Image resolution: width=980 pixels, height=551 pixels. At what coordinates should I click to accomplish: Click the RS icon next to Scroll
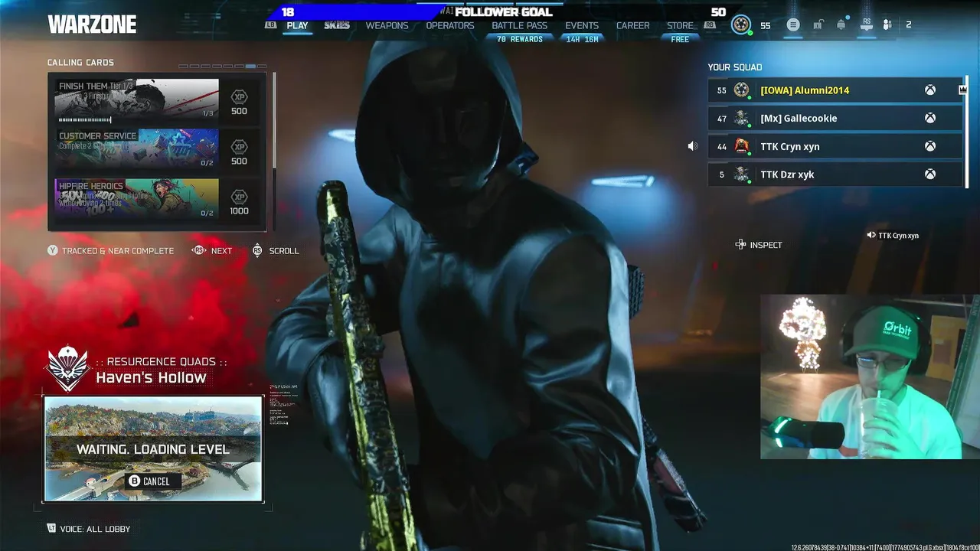pyautogui.click(x=257, y=250)
